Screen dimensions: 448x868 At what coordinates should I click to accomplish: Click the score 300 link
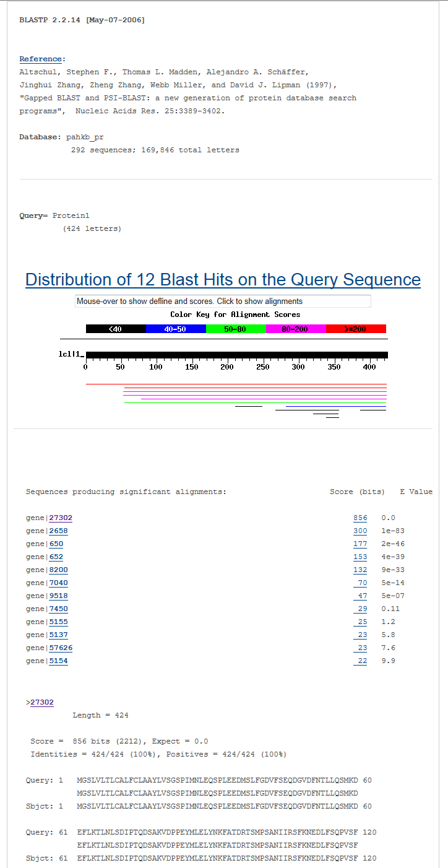tap(360, 531)
